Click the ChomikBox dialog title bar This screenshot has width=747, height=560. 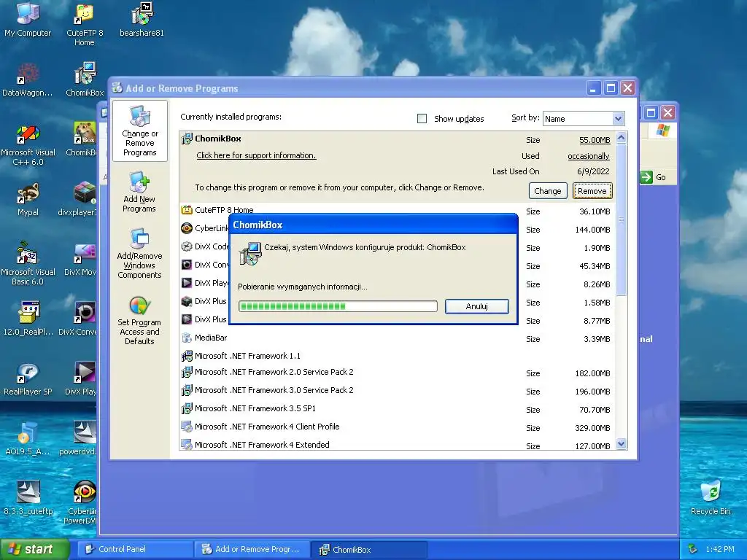point(373,225)
